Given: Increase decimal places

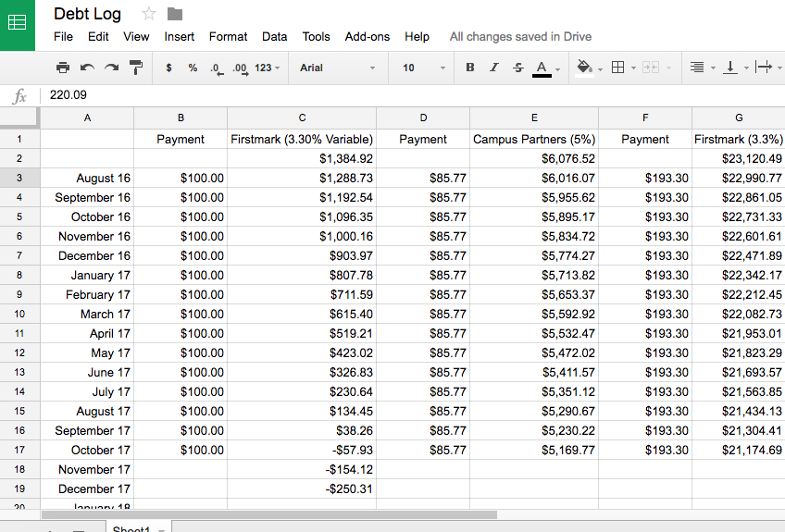Looking at the screenshot, I should (x=241, y=68).
